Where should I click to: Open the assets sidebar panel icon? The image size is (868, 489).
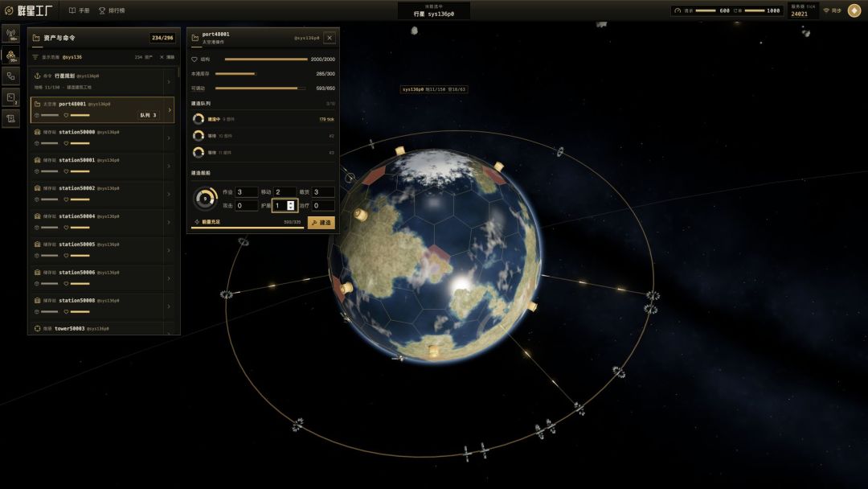click(x=11, y=55)
